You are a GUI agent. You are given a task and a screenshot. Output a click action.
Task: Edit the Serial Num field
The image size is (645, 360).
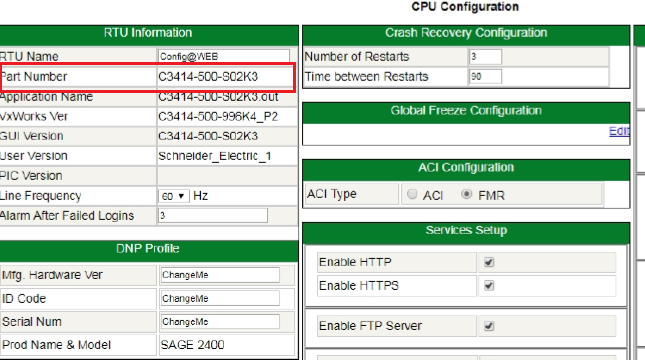[x=220, y=322]
